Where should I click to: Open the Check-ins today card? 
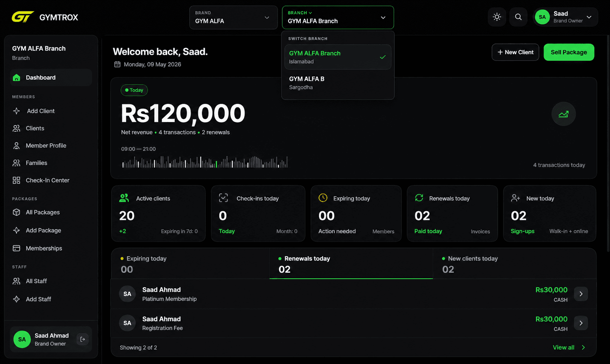[x=258, y=213]
